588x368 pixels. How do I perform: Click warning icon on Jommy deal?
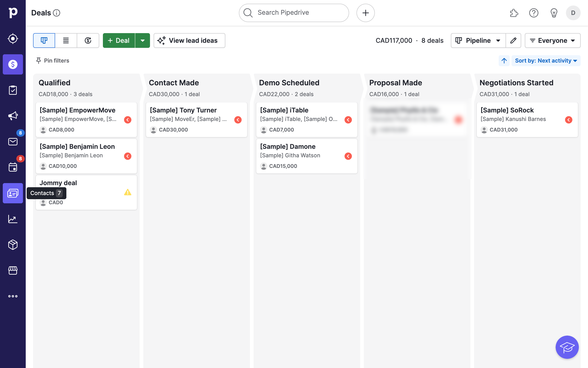point(127,192)
